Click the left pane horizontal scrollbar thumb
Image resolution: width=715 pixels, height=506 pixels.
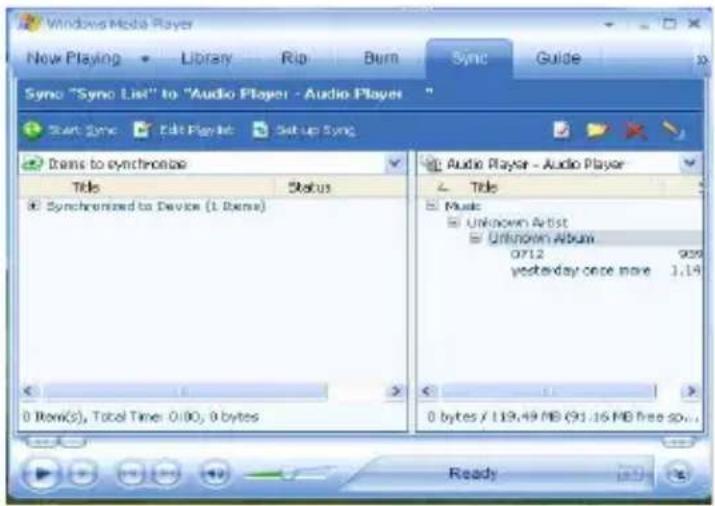point(186,392)
